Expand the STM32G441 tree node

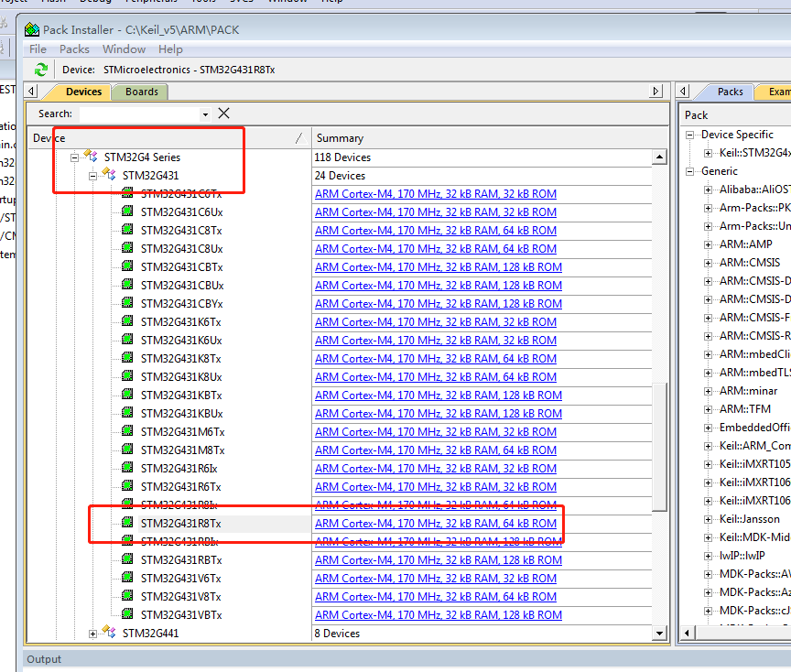click(92, 634)
